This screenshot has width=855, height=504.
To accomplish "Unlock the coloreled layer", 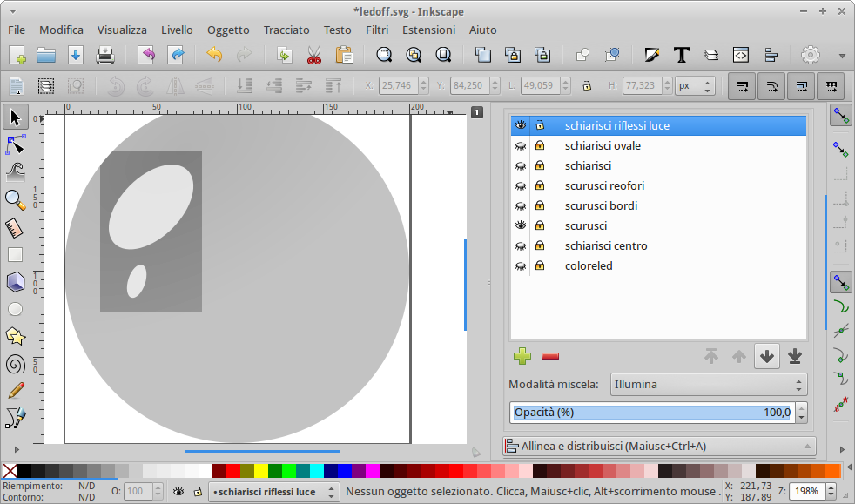I will click(540, 265).
